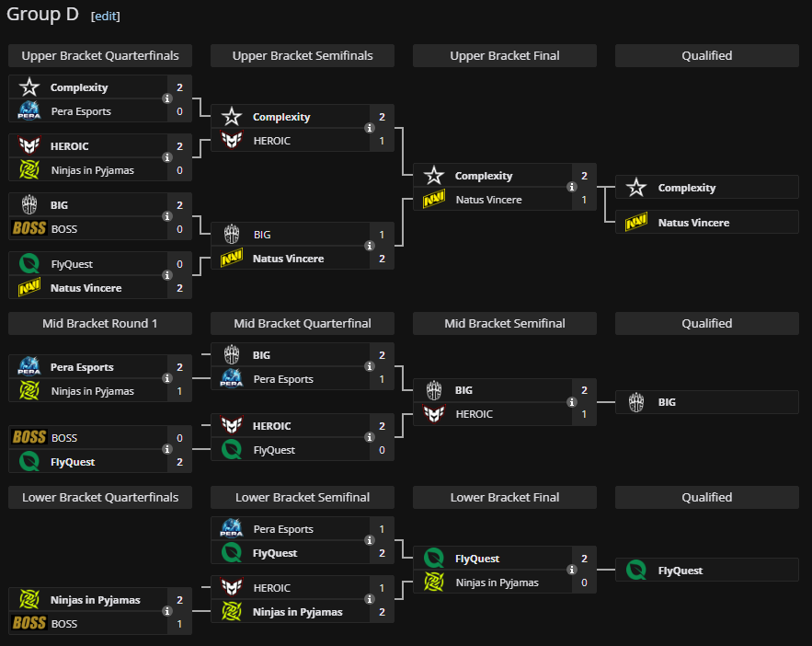Click the Lower Bracket Final header
The image size is (812, 646).
pyautogui.click(x=505, y=497)
